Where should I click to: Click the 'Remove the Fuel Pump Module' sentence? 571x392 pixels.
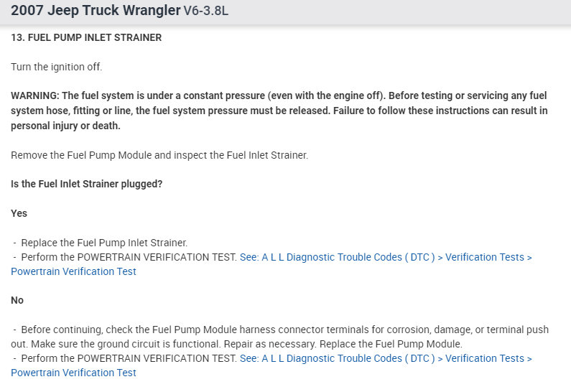(159, 154)
